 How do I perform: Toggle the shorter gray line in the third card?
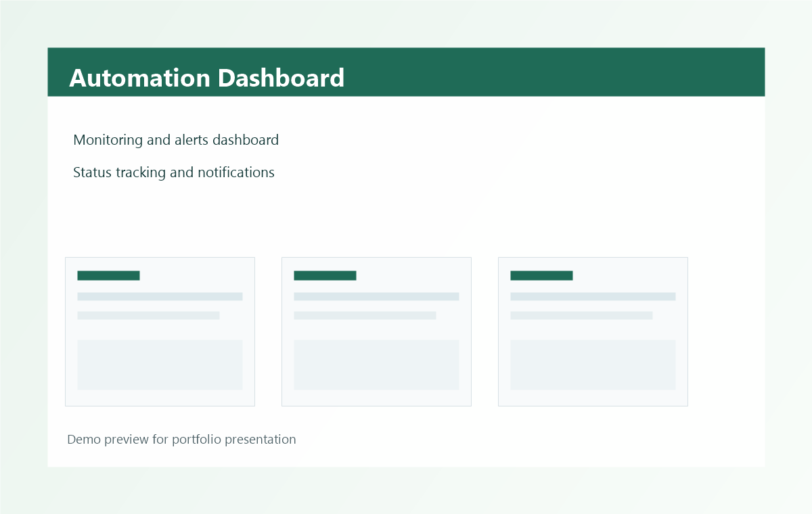[x=582, y=315]
